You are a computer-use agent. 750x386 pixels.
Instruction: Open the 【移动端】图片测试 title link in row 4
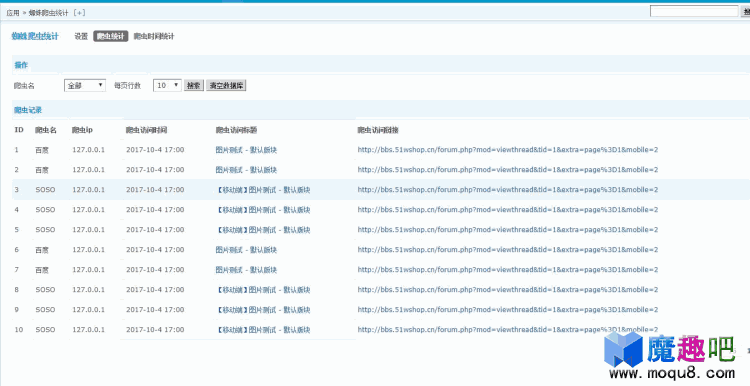coord(263,210)
